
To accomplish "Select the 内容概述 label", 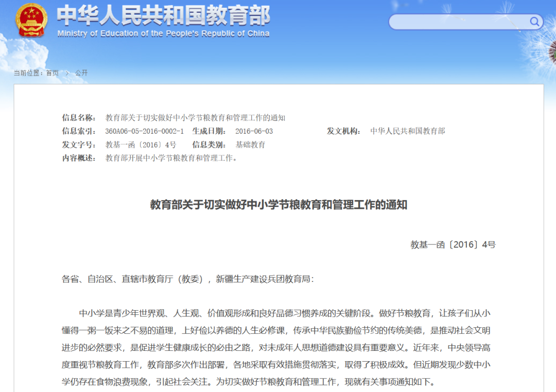I will click(x=79, y=158).
